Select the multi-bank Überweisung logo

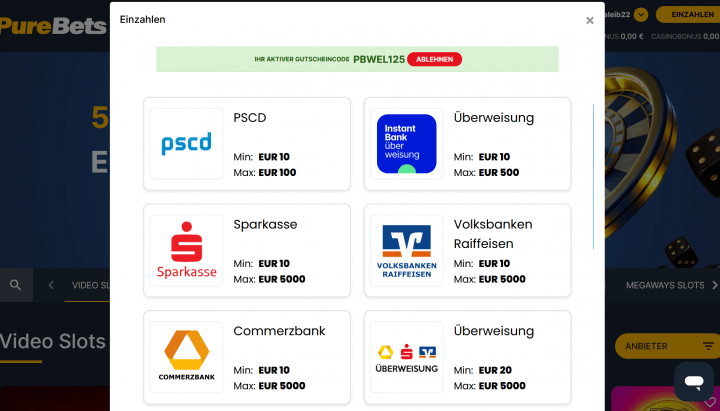[x=406, y=357]
